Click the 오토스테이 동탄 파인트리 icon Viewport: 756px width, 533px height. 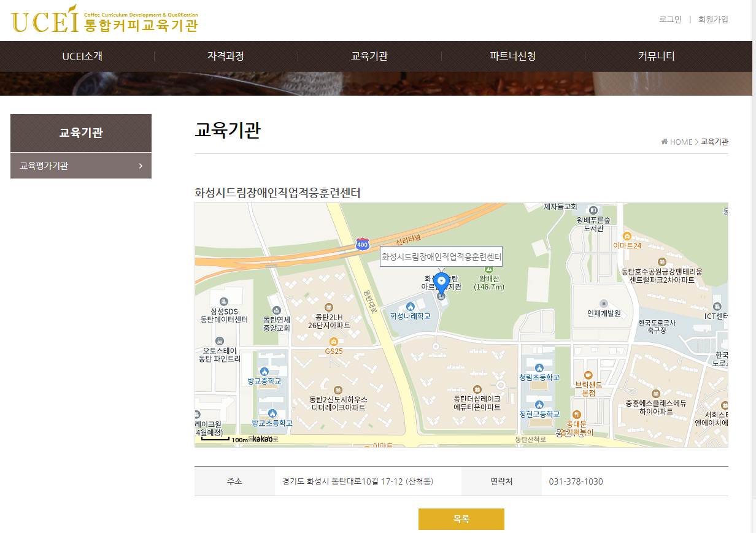click(x=220, y=340)
